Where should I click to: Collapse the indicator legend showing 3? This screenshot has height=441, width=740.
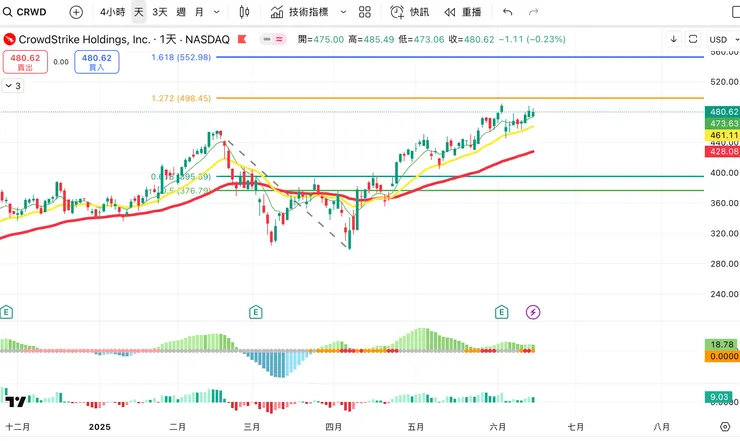tap(8, 86)
